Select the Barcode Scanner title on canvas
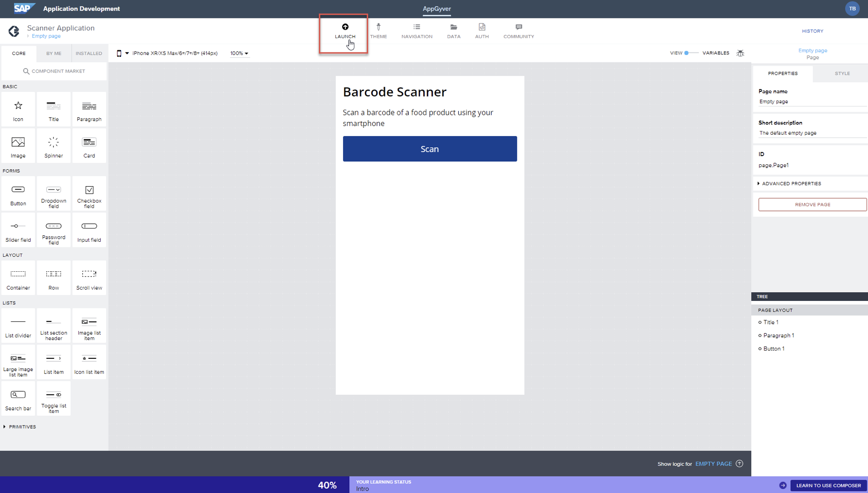 395,92
